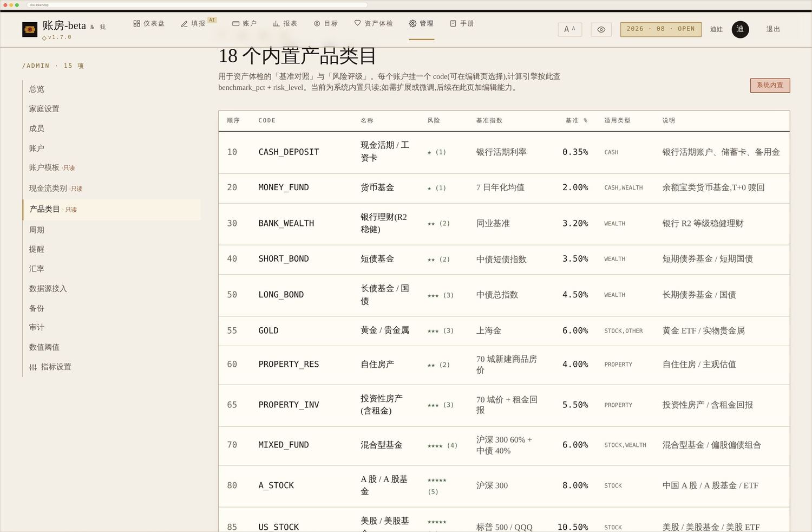Click the 上海金 benchmark cell
This screenshot has width=812, height=532.
(x=489, y=330)
